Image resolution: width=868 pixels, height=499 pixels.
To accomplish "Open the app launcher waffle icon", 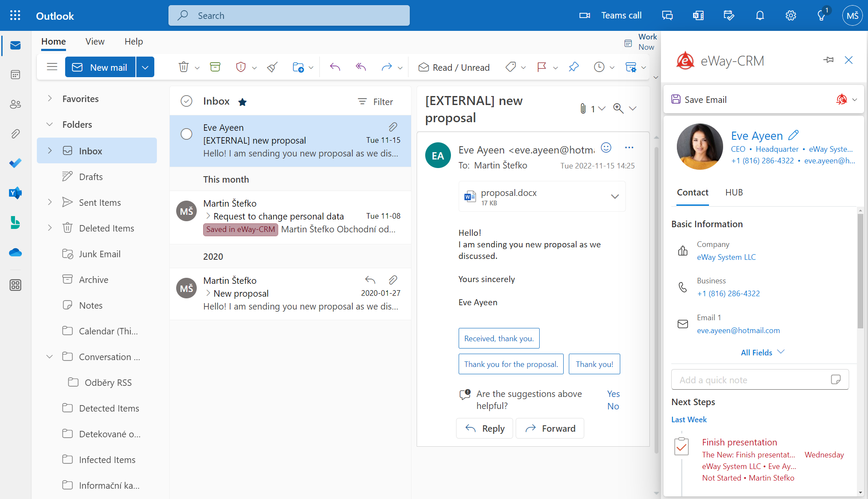I will click(x=15, y=16).
